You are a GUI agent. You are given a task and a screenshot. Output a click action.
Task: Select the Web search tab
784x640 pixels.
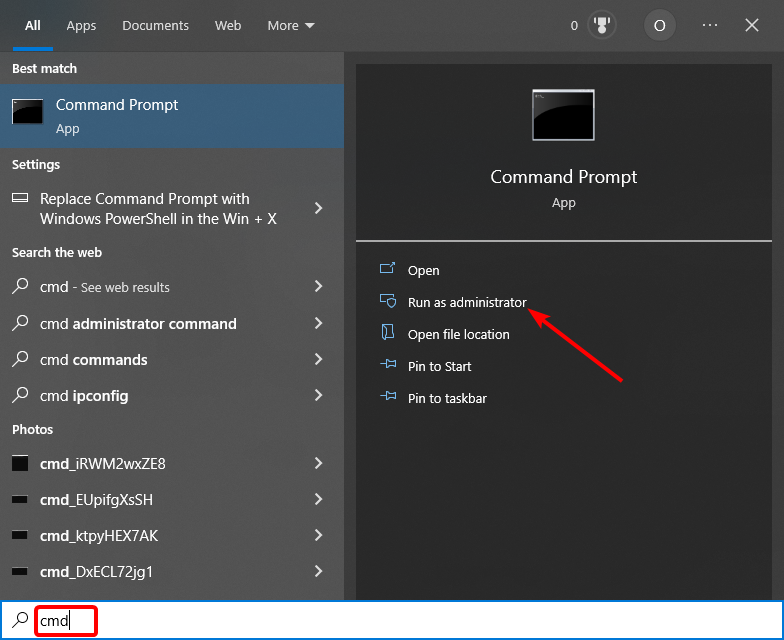228,26
